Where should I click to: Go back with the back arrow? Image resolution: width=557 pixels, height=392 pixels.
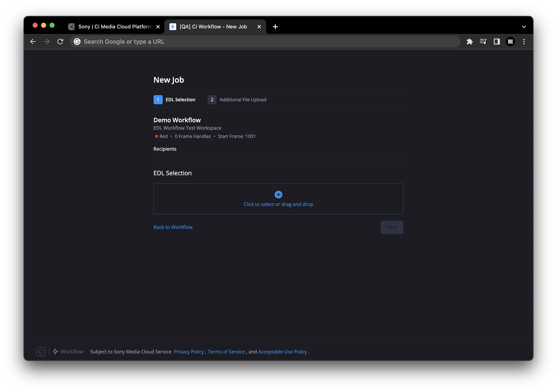click(x=33, y=42)
